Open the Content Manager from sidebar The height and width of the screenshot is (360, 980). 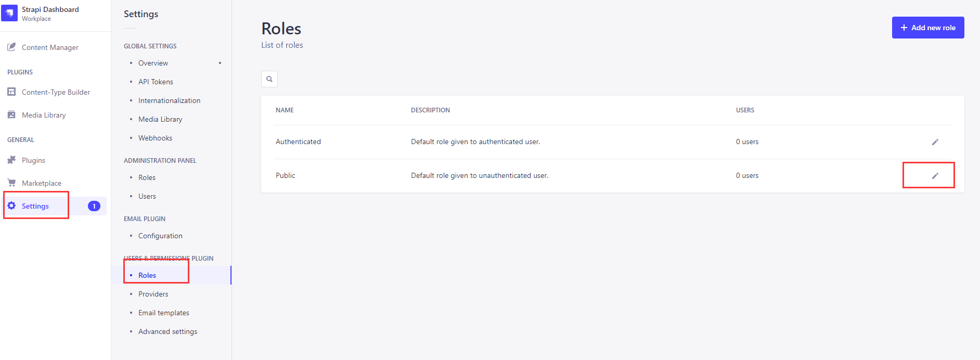click(50, 47)
